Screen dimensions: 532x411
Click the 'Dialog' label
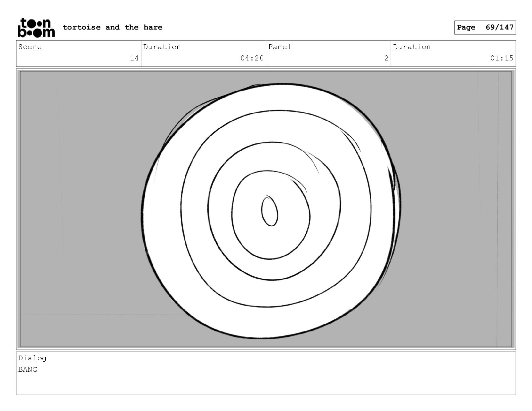click(x=32, y=358)
